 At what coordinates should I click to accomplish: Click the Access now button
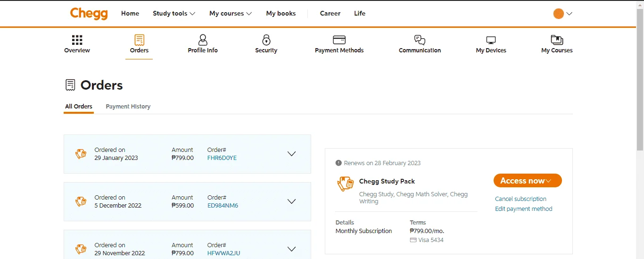click(x=528, y=181)
